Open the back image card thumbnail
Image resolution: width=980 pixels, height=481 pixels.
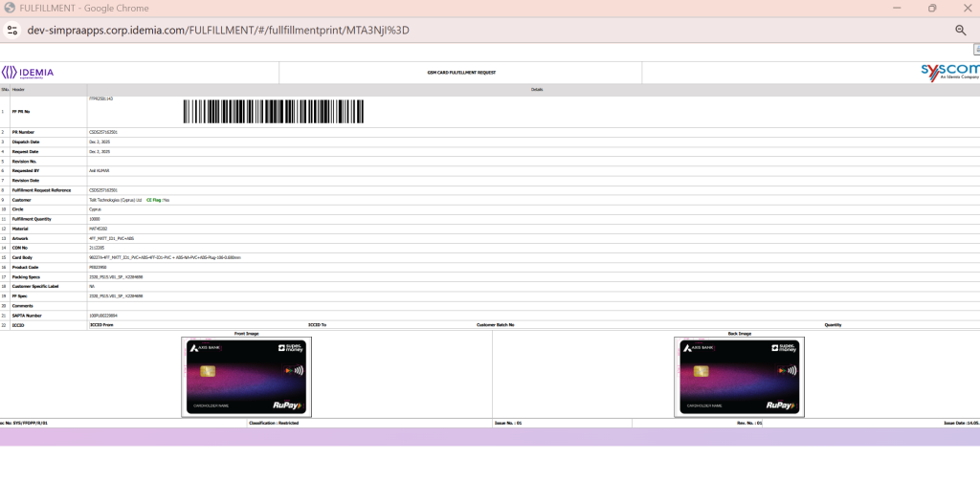[x=739, y=377]
